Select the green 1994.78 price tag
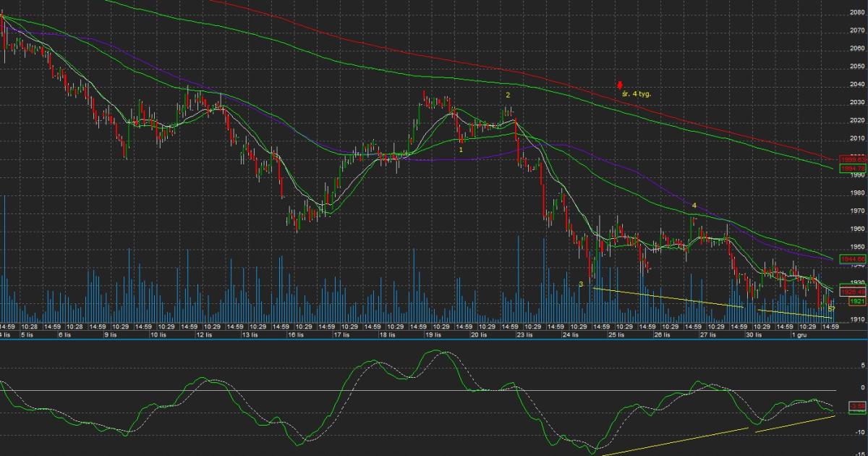Viewport: 868px width, 456px height. 848,168
